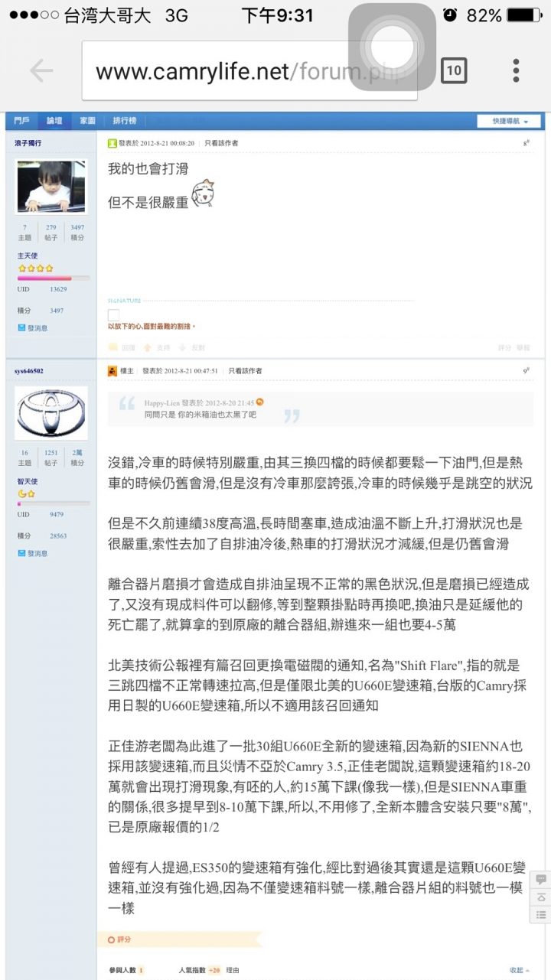The height and width of the screenshot is (980, 551).
Task: Switch to the 論壇 tab
Action: tap(54, 121)
